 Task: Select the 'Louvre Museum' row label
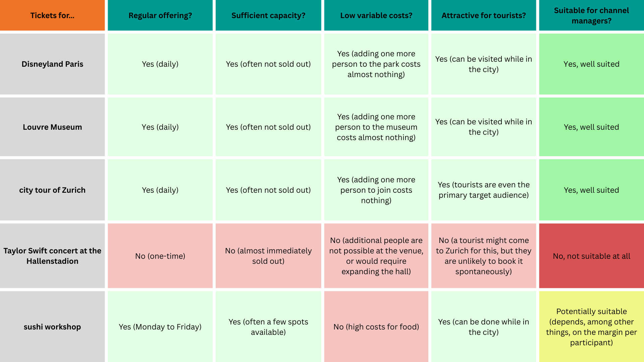pos(52,127)
